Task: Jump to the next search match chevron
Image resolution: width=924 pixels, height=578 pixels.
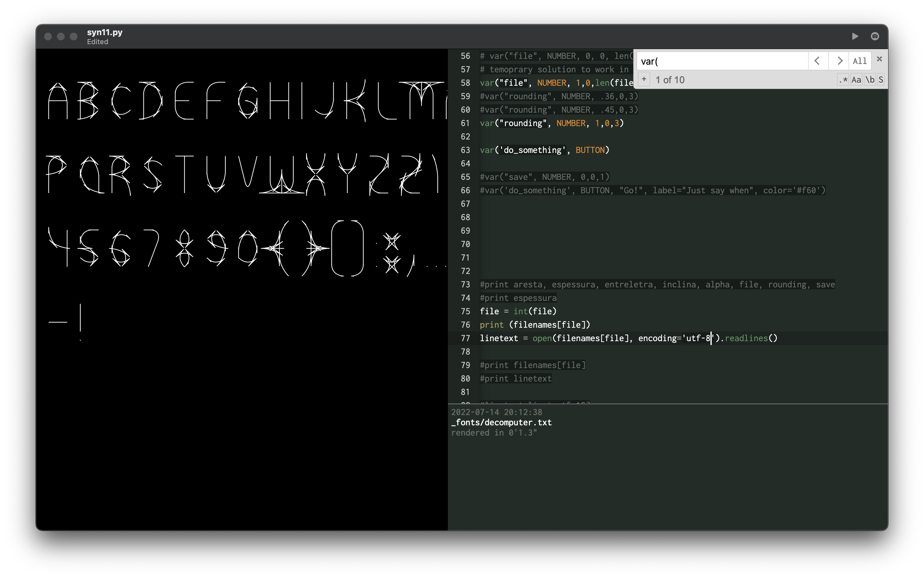Action: coord(839,60)
